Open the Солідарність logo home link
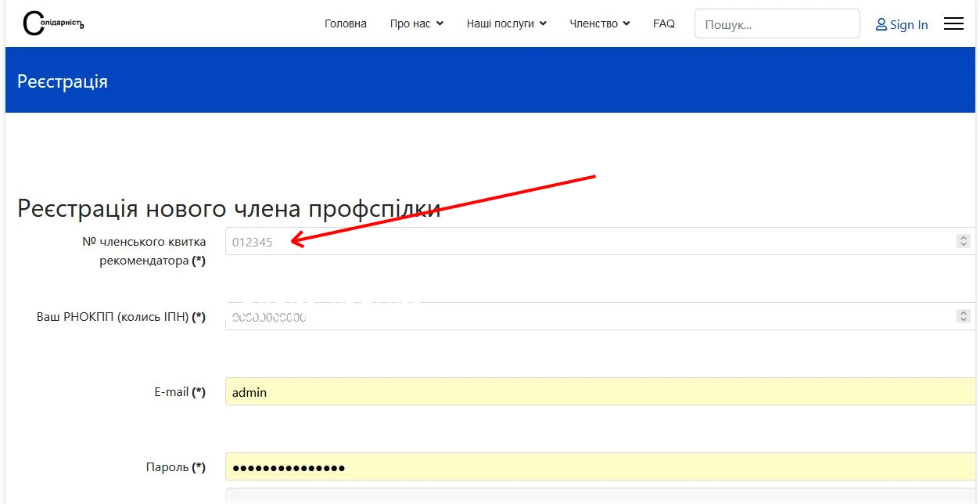The image size is (980, 504). click(53, 23)
